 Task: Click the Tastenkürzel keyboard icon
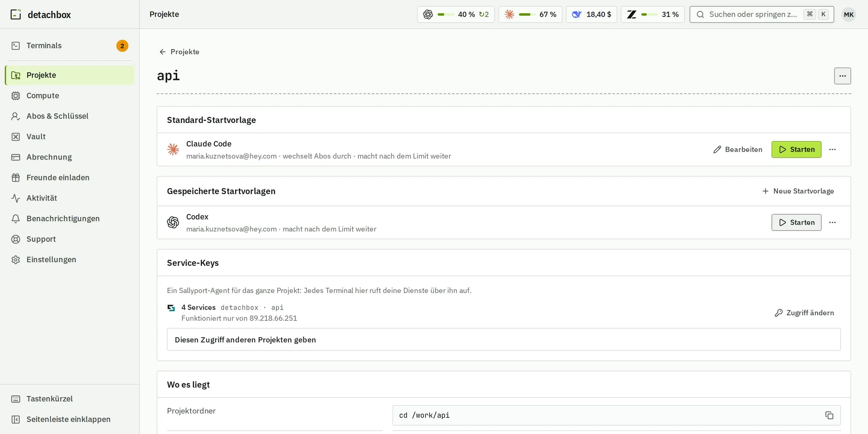click(x=16, y=399)
